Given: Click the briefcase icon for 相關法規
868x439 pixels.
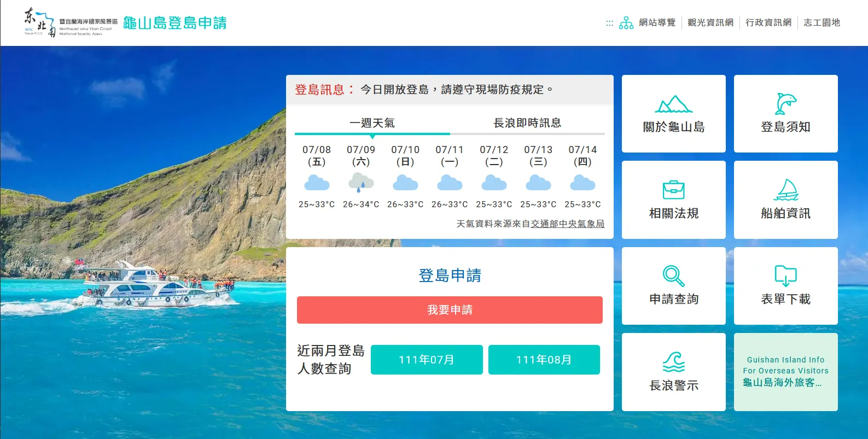Looking at the screenshot, I should 673,190.
